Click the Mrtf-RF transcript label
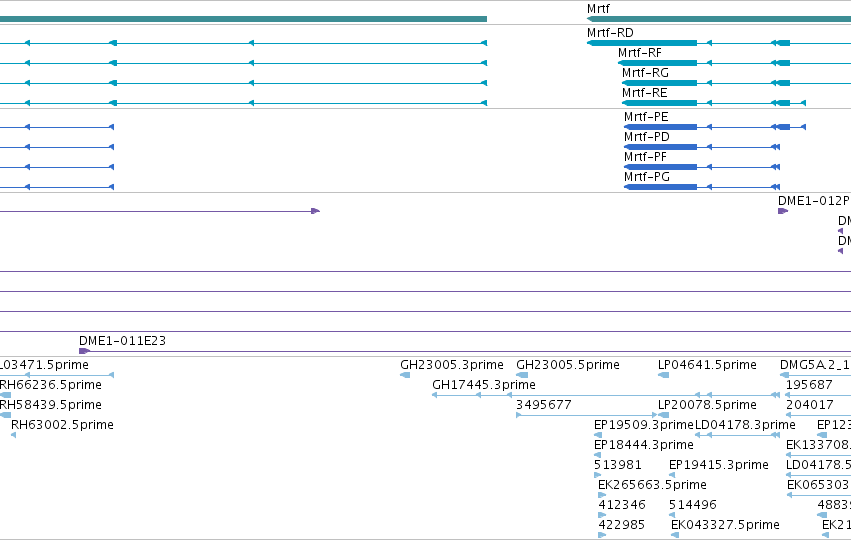The height and width of the screenshot is (540, 851). [640, 53]
